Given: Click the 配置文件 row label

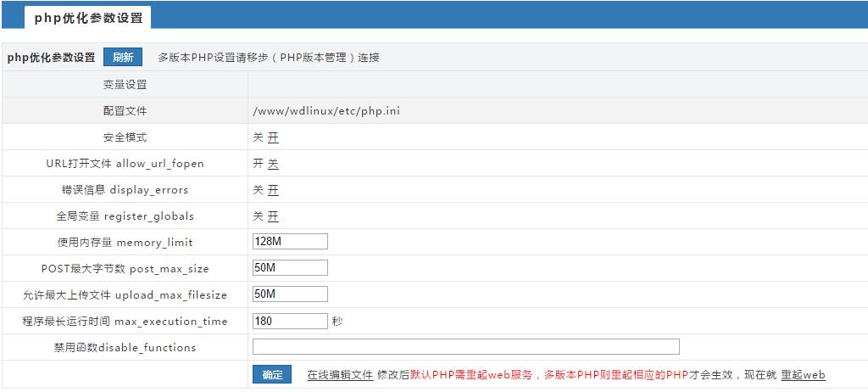Looking at the screenshot, I should click(125, 111).
